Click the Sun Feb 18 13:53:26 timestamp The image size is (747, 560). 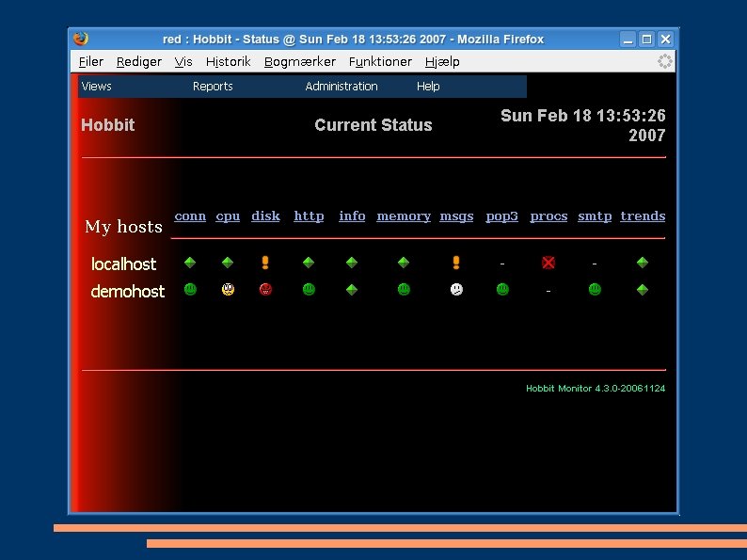pos(583,125)
